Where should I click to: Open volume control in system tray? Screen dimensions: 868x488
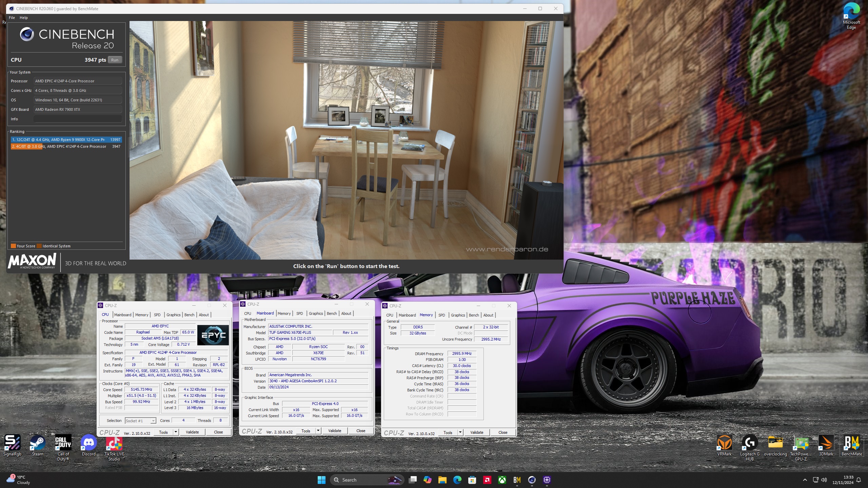[824, 480]
